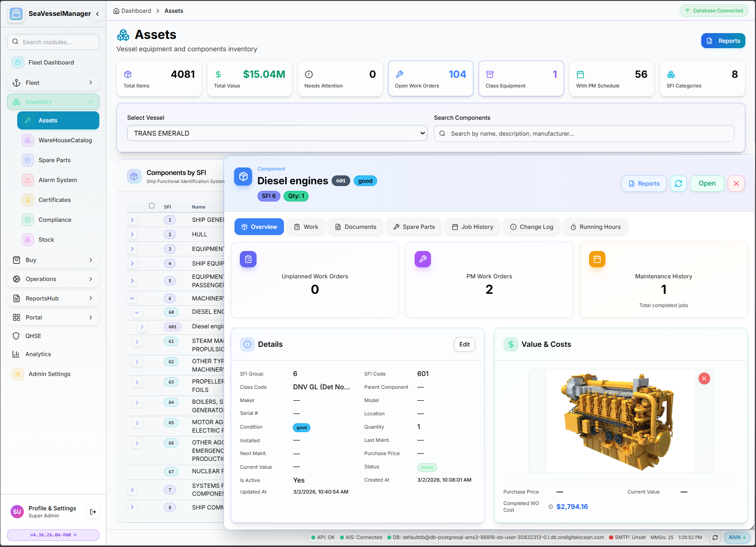Collapse the DIESEL ENG group 60
The width and height of the screenshot is (756, 547).
point(137,312)
